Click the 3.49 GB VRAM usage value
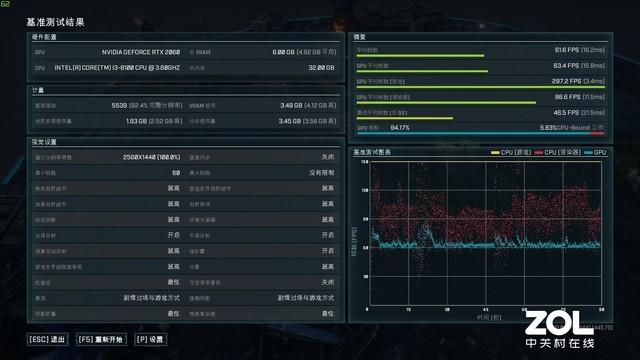This screenshot has width=640, height=360. 291,105
